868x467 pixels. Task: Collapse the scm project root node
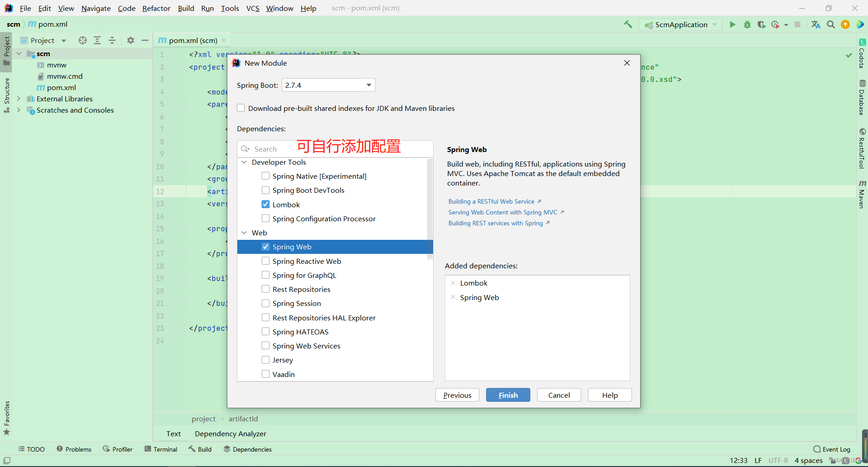click(19, 53)
